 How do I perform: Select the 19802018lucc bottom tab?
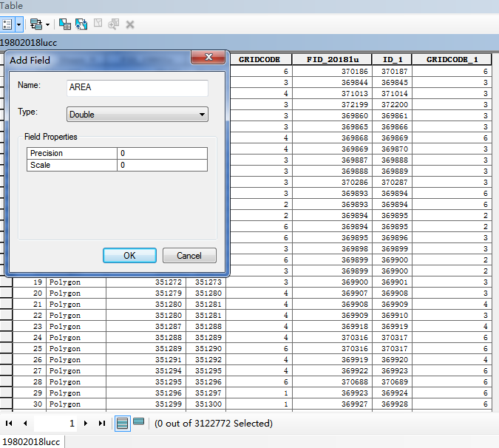click(x=31, y=442)
